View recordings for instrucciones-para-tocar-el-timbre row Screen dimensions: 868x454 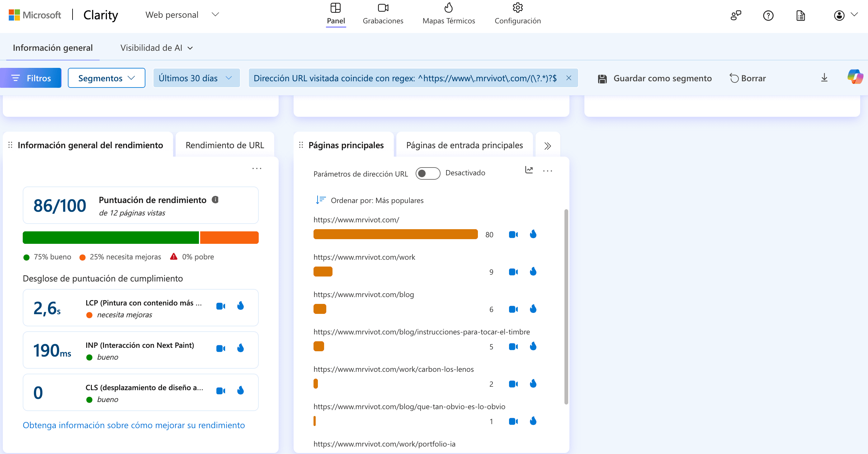click(513, 347)
